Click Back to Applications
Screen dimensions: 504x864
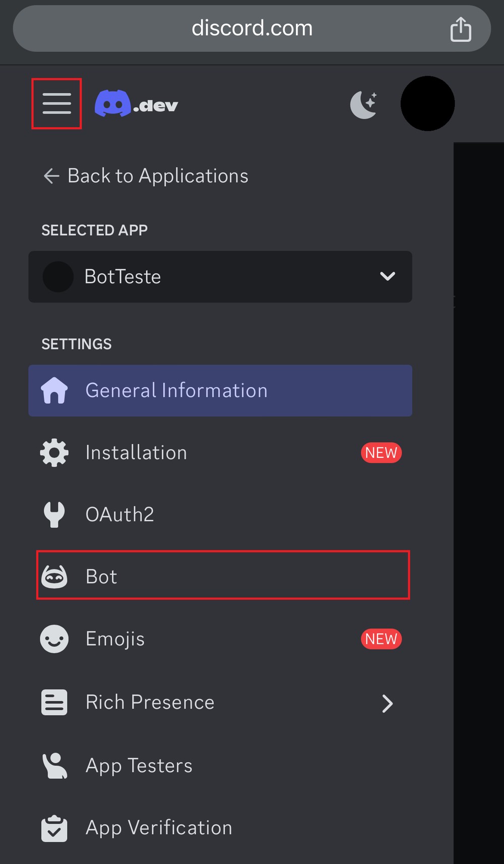coord(145,176)
